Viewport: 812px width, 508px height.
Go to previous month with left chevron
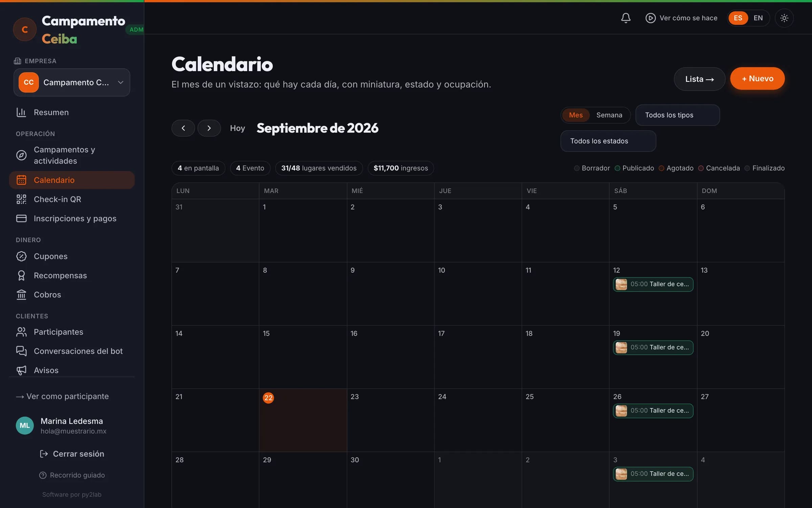[183, 128]
